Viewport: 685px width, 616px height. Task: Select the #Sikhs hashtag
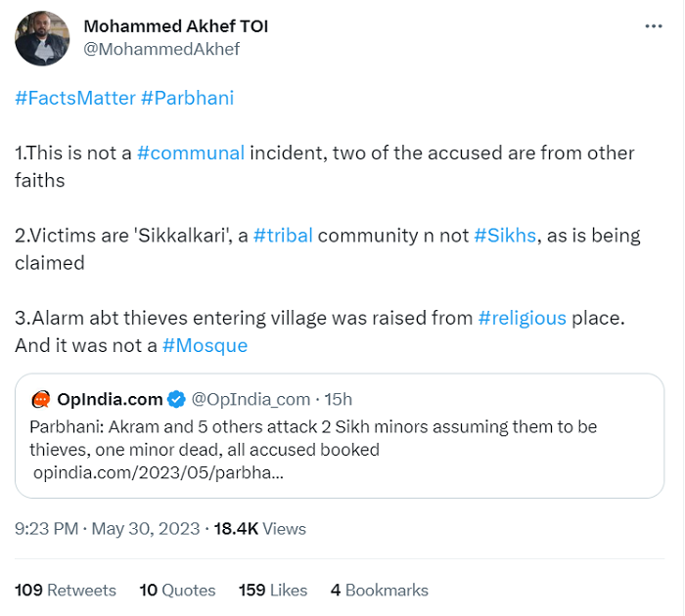click(506, 236)
